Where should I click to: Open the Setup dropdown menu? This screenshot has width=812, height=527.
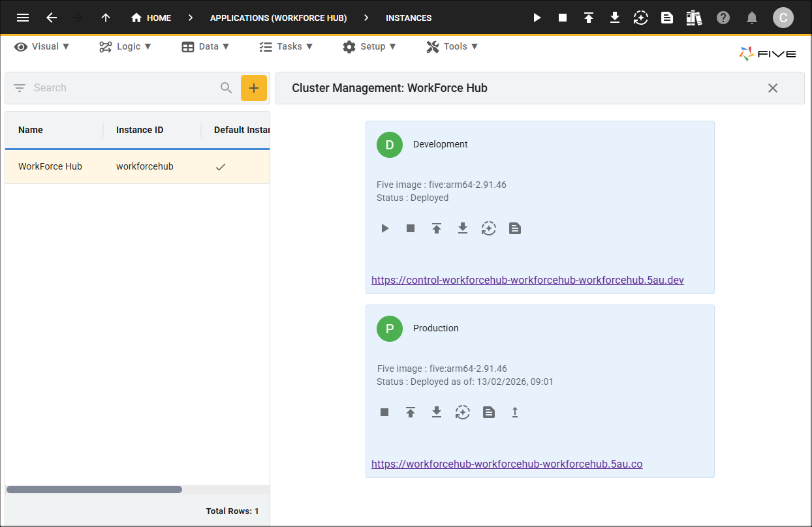[369, 46]
